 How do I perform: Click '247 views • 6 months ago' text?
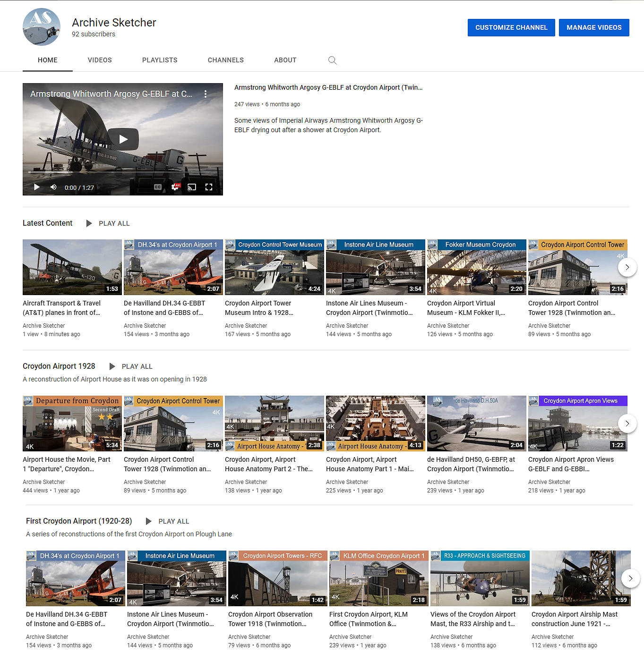(x=267, y=104)
